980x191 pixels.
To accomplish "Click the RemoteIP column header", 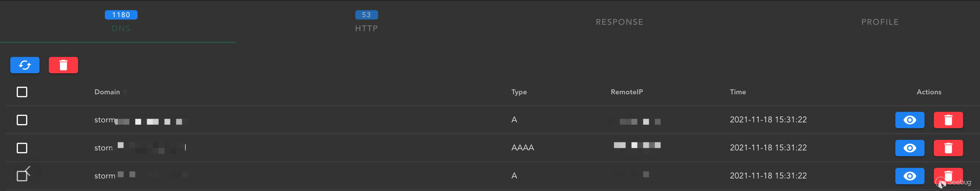I will click(626, 92).
